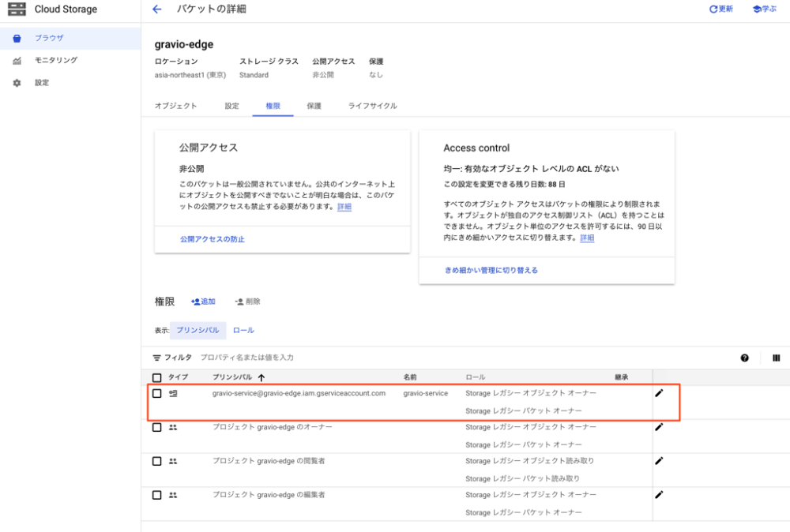Select the ロール view toggle
This screenshot has height=532, width=790.
point(243,330)
